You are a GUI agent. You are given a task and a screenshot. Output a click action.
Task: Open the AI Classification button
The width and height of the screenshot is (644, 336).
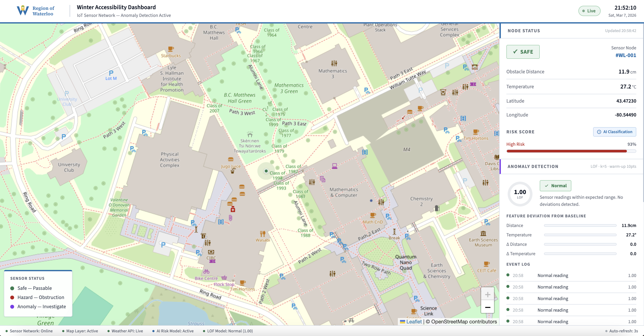pyautogui.click(x=614, y=132)
